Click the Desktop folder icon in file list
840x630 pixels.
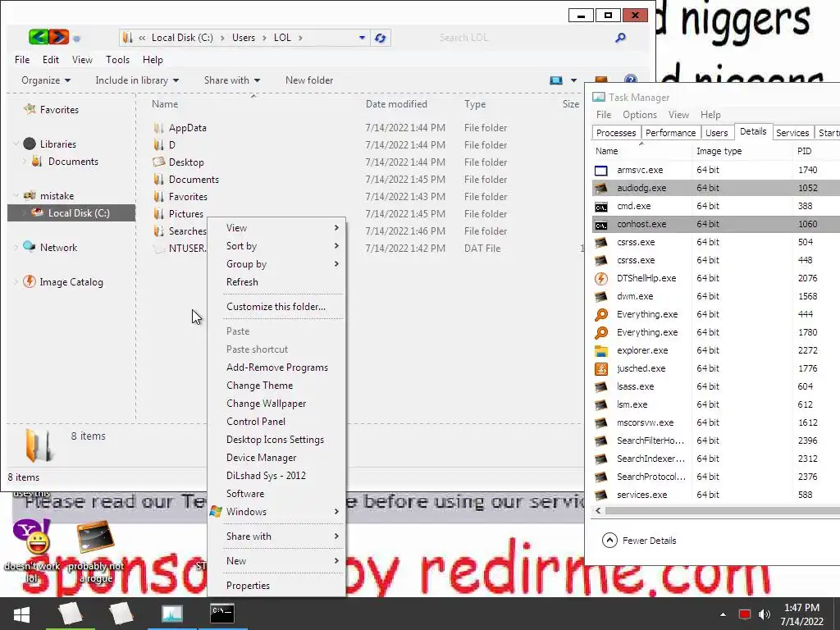(158, 162)
